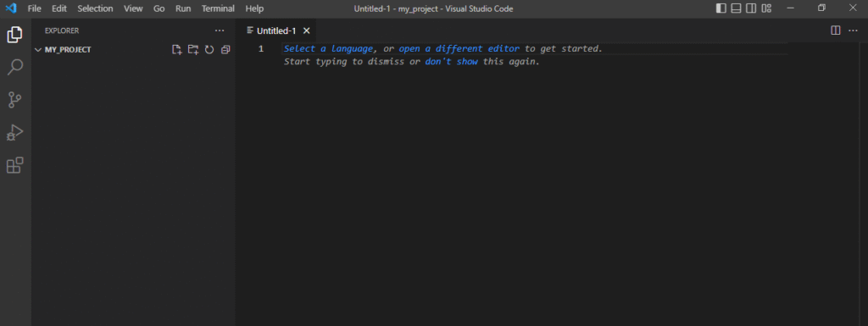Image resolution: width=868 pixels, height=326 pixels.
Task: Toggle the secondary side bar layout button
Action: click(751, 8)
